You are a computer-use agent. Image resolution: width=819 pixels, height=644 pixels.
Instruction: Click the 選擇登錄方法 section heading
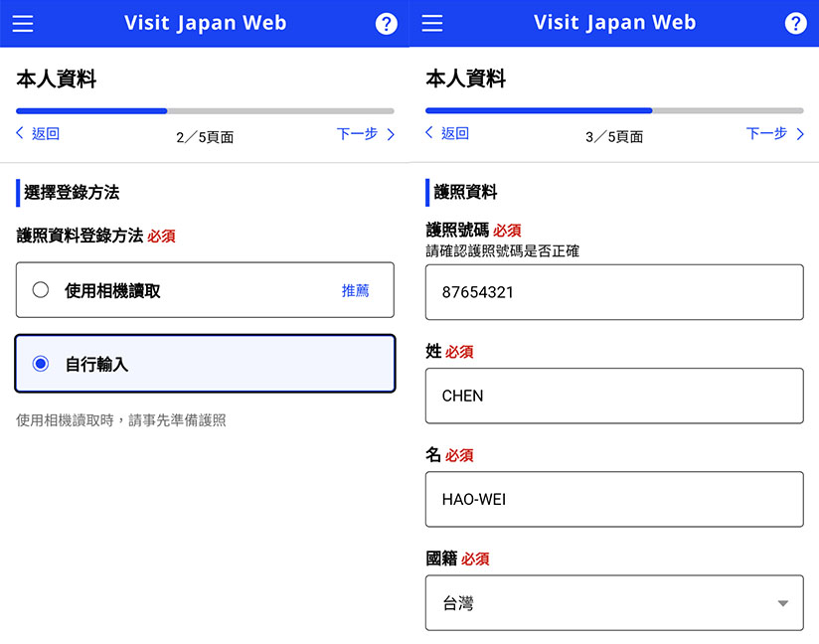72,192
